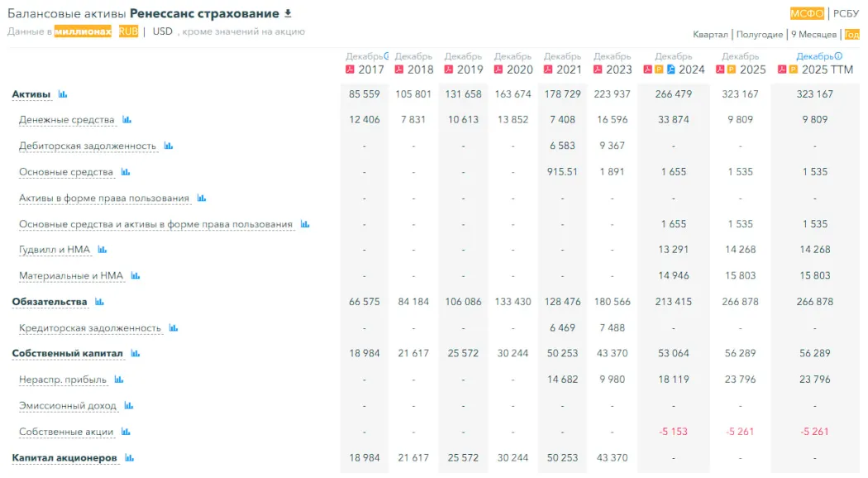Choose the 9 Месяцев period
Viewport: 868px width, 478px height.
tap(813, 35)
